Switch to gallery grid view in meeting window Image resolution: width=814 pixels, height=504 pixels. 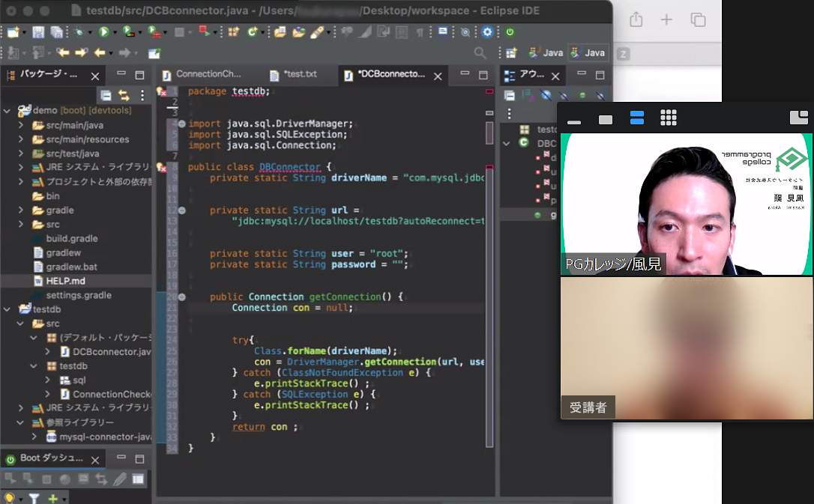coord(669,118)
